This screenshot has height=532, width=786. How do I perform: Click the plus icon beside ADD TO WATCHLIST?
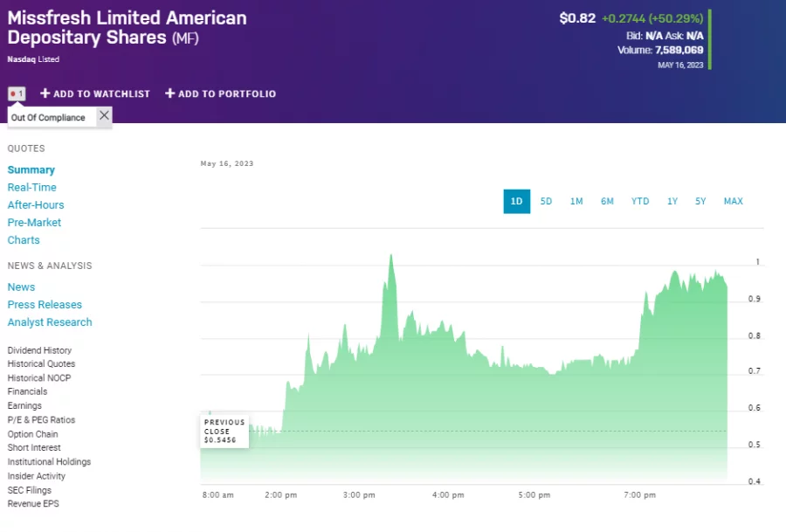tap(44, 93)
